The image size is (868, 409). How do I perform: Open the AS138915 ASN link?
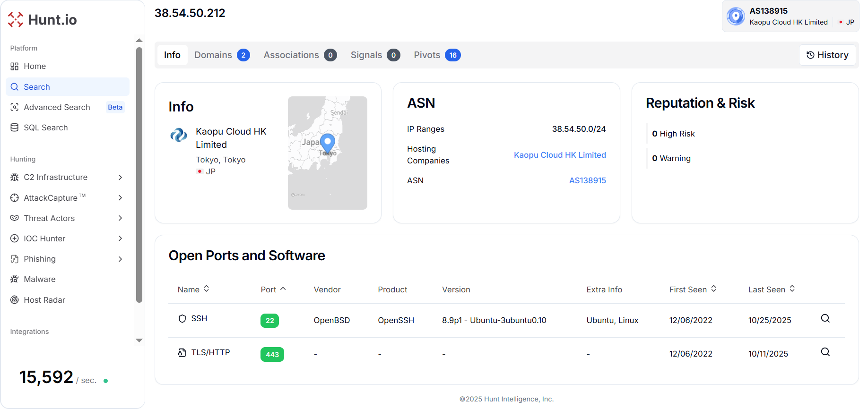(x=587, y=180)
